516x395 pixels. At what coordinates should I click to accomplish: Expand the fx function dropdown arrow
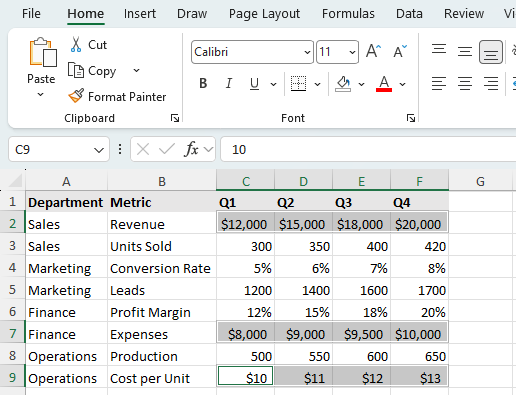208,149
